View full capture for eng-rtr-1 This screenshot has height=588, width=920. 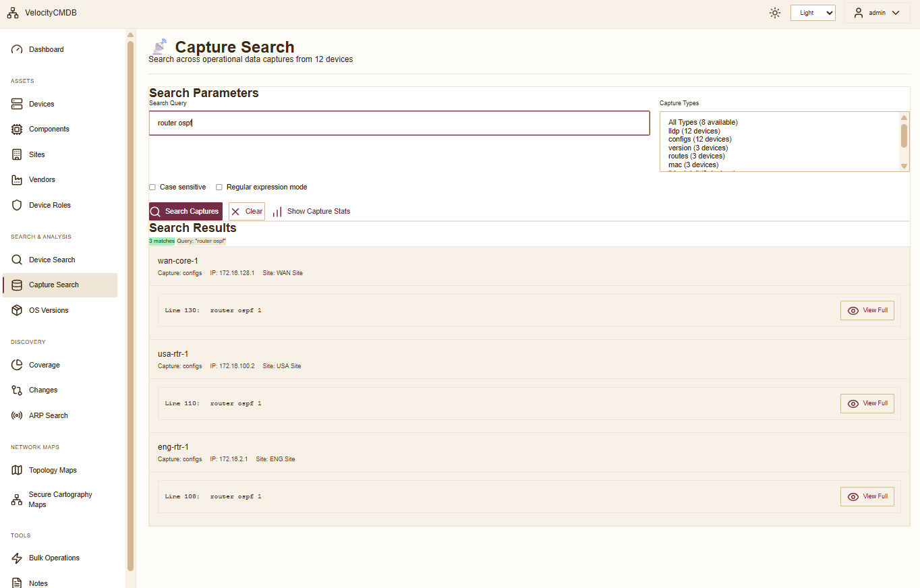[867, 496]
